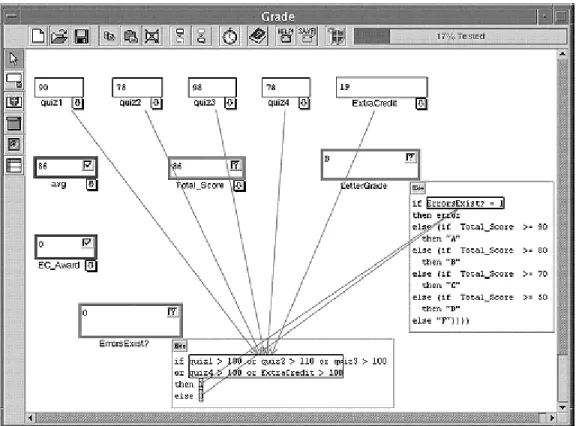Click the EC_Award cell label
The width and height of the screenshot is (576, 426).
point(59,265)
